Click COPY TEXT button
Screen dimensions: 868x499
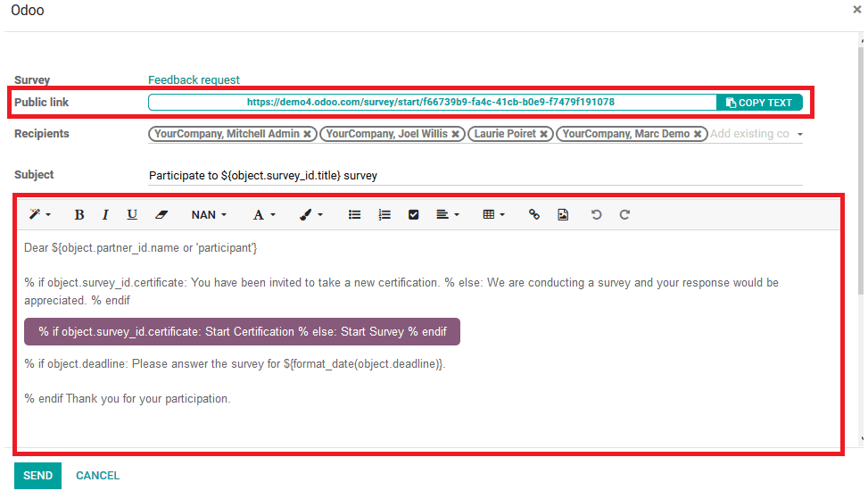tap(759, 103)
